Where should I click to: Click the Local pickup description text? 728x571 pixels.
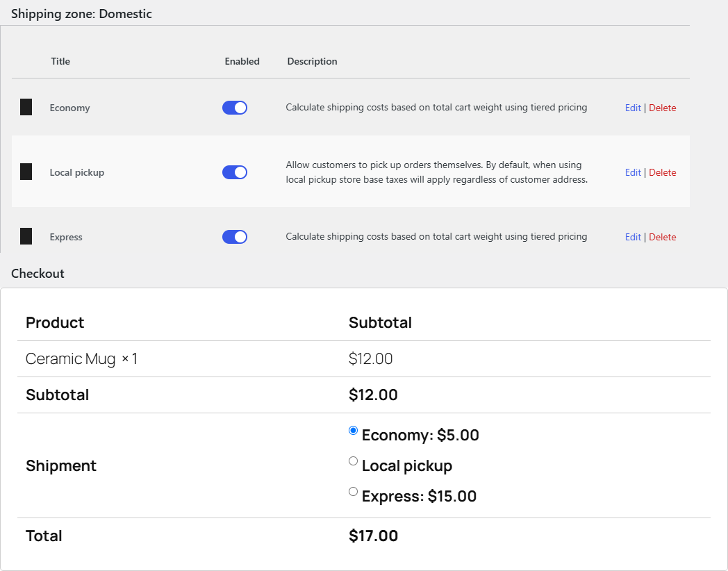(x=437, y=172)
